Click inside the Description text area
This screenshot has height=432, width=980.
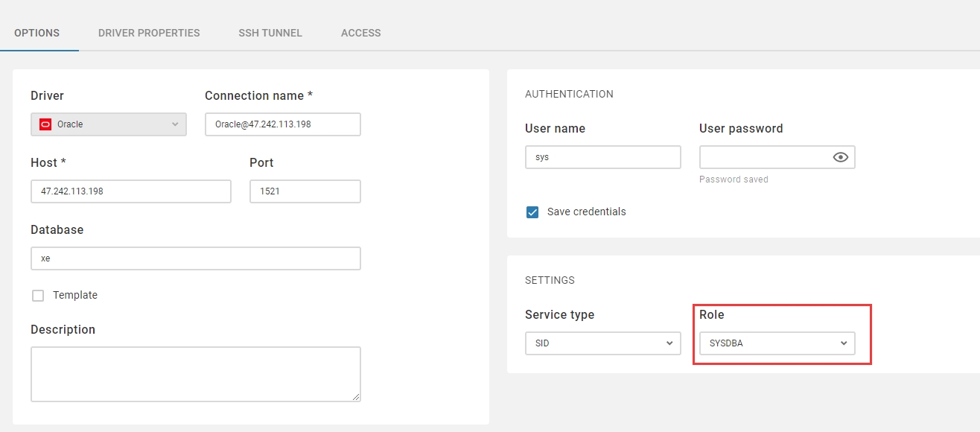[195, 373]
